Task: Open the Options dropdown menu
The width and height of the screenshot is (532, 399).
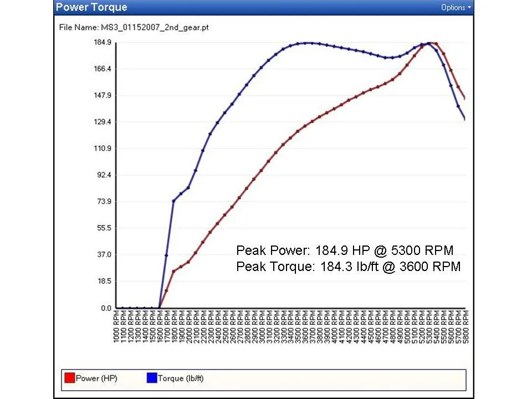Action: 456,8
